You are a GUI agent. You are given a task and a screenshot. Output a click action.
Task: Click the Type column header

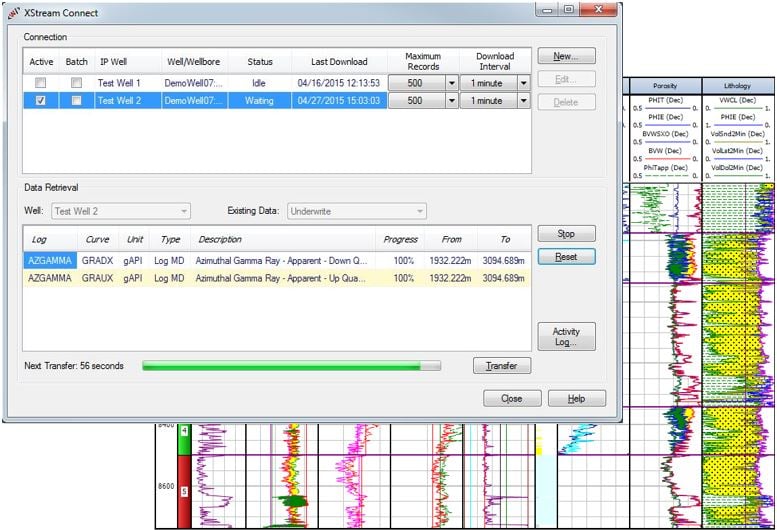[x=170, y=239]
